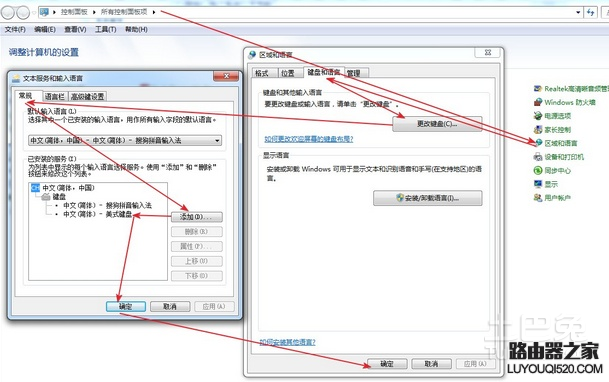Open Sync Center (同步中心) icon
Viewport: 609px width, 382px height.
(x=538, y=170)
